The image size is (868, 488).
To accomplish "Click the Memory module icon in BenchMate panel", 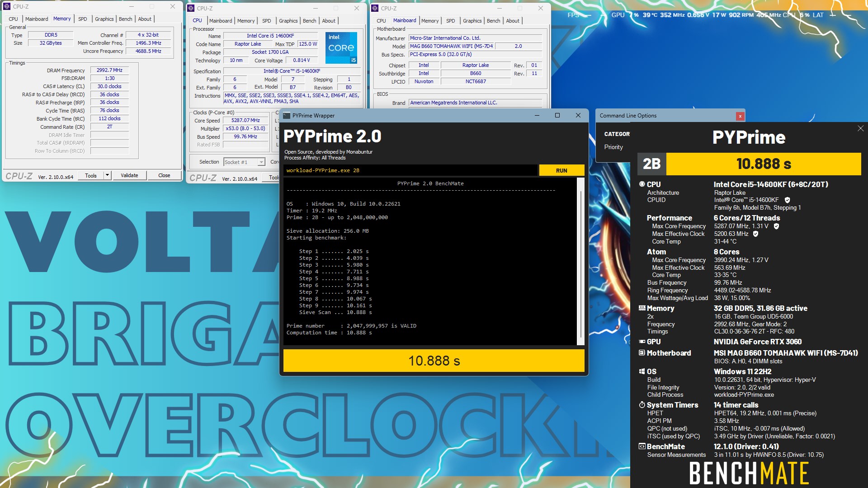I will point(642,308).
